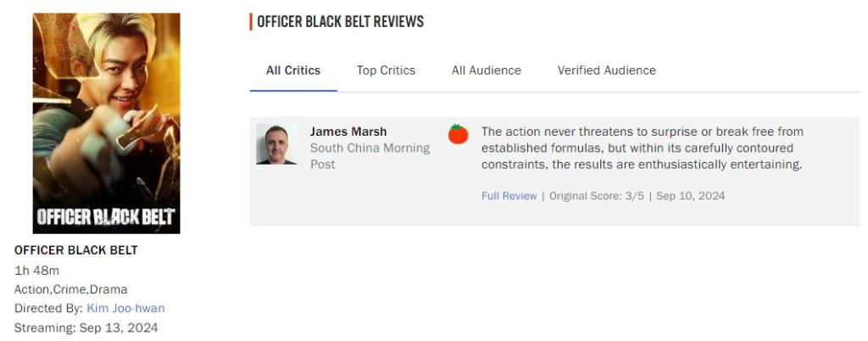The width and height of the screenshot is (868, 341).
Task: Click the critic name James Marsh
Action: pos(348,131)
